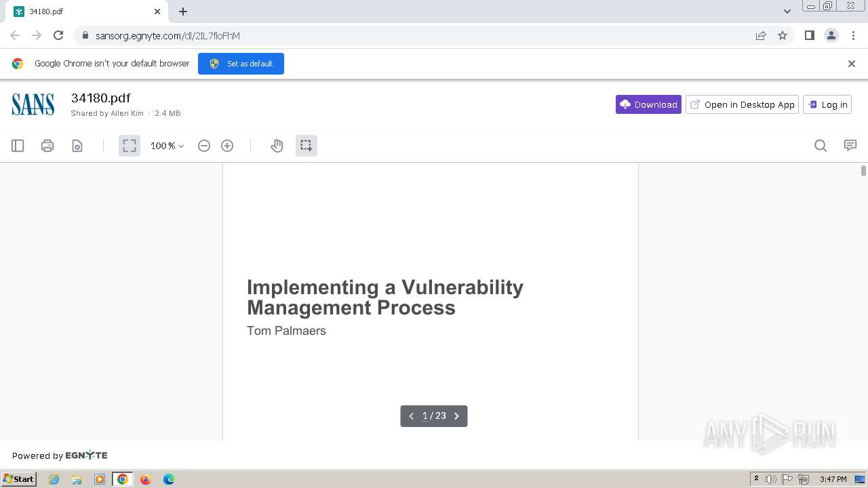
Task: Open a new browser tab
Action: coord(183,12)
